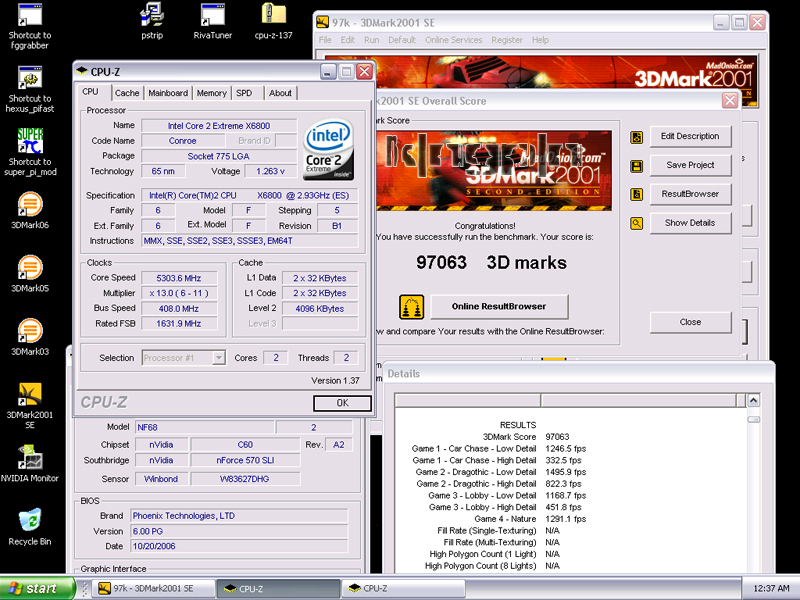Open the File menu in 3DMark2001 SE
This screenshot has height=600, width=800.
325,40
